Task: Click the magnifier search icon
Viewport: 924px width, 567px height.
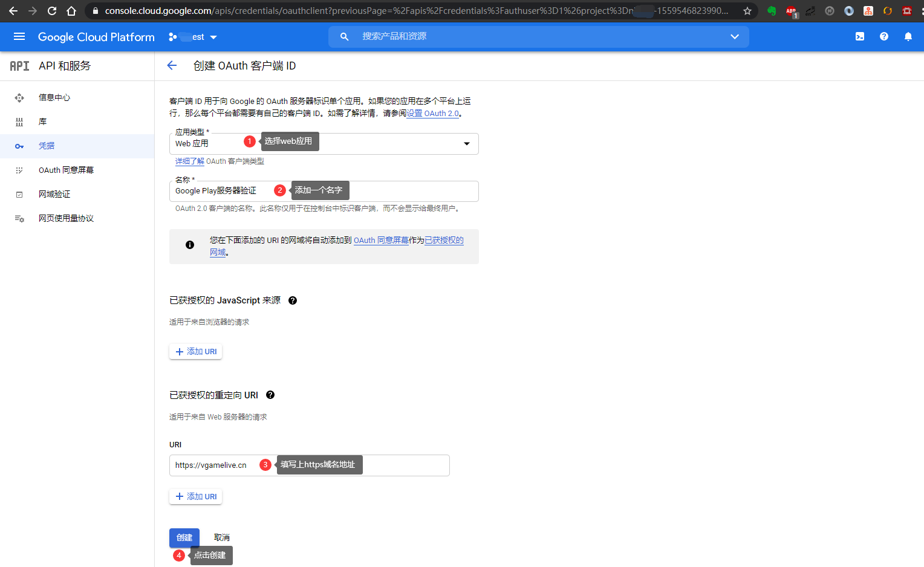Action: 344,37
